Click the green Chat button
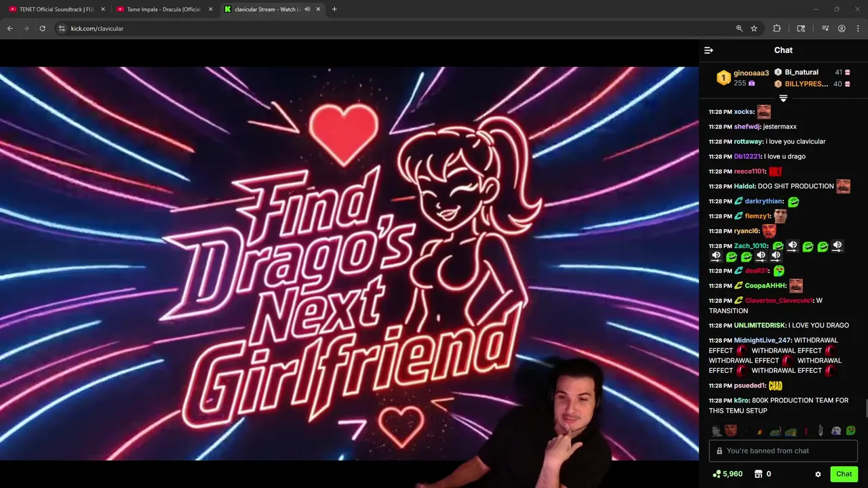868x488 pixels. pos(844,474)
